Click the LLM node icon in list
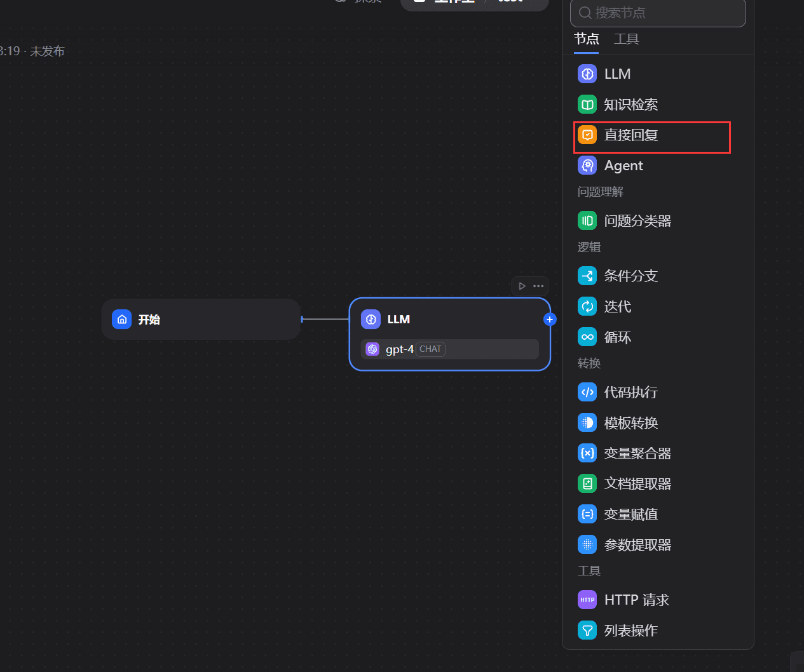This screenshot has width=804, height=672. (587, 74)
